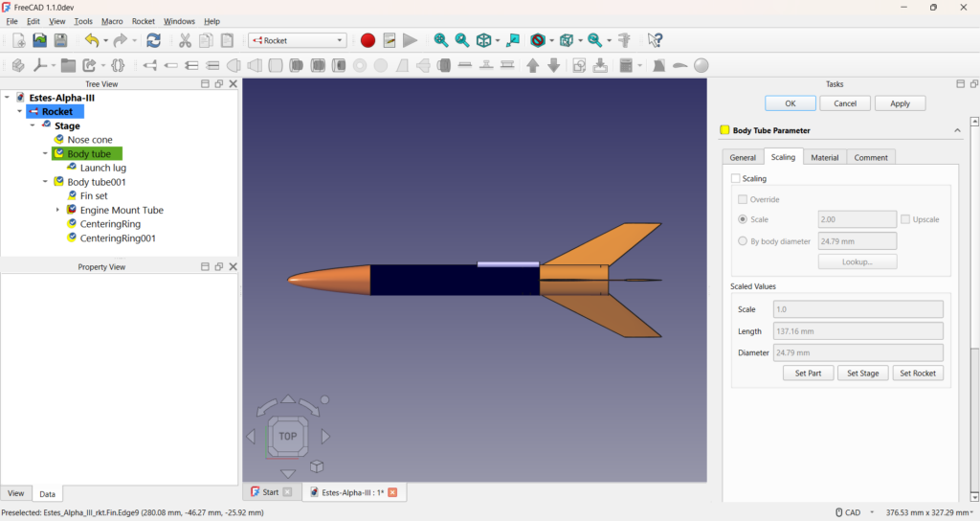
Task: Click the What's This help icon
Action: point(655,40)
